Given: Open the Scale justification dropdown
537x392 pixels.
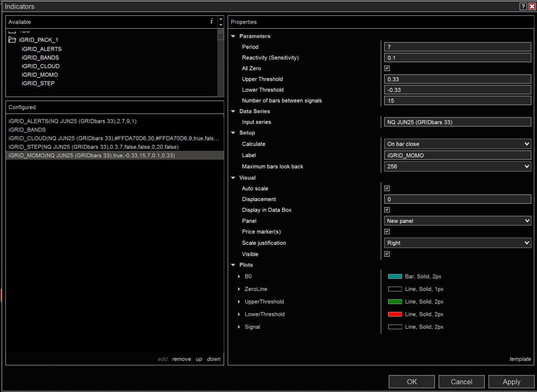Looking at the screenshot, I should 457,243.
